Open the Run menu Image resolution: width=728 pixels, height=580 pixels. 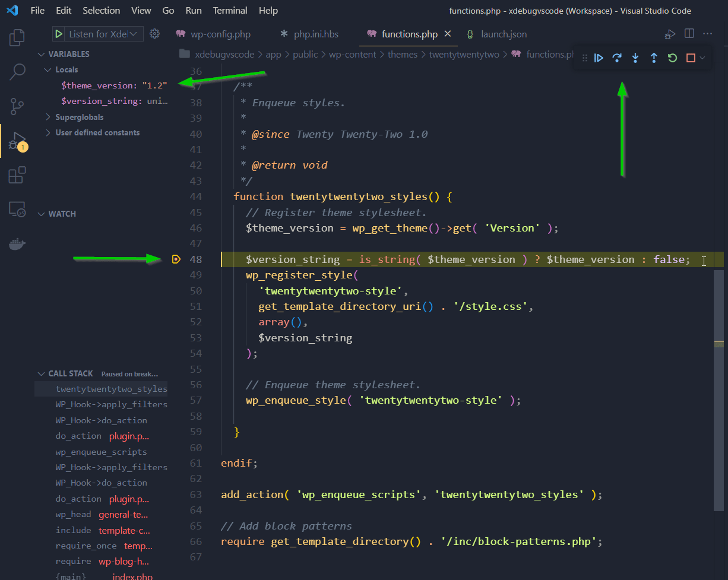pyautogui.click(x=194, y=11)
